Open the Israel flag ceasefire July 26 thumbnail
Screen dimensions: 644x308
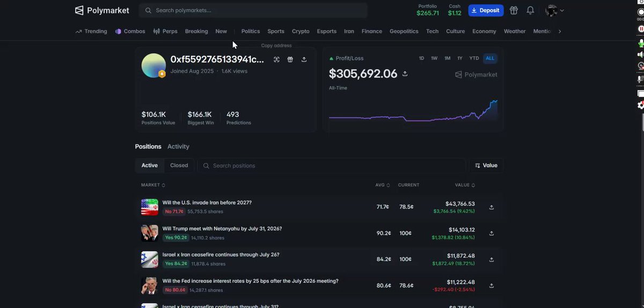150,259
